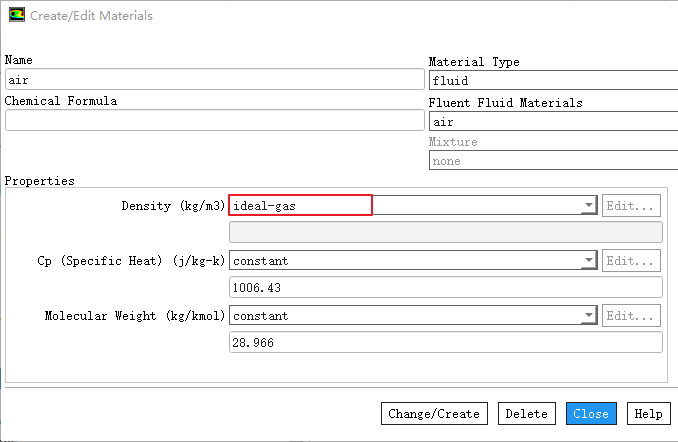Expand the Fluent Fluid Materials list
The image size is (678, 442).
pyautogui.click(x=553, y=121)
